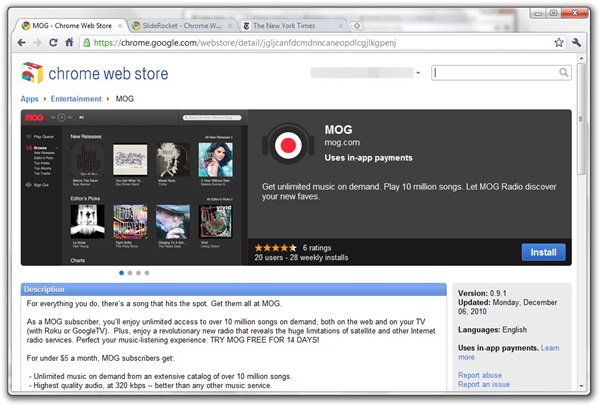Viewport: 600px width, 406px height.
Task: Click the Report an issue link
Action: (484, 384)
